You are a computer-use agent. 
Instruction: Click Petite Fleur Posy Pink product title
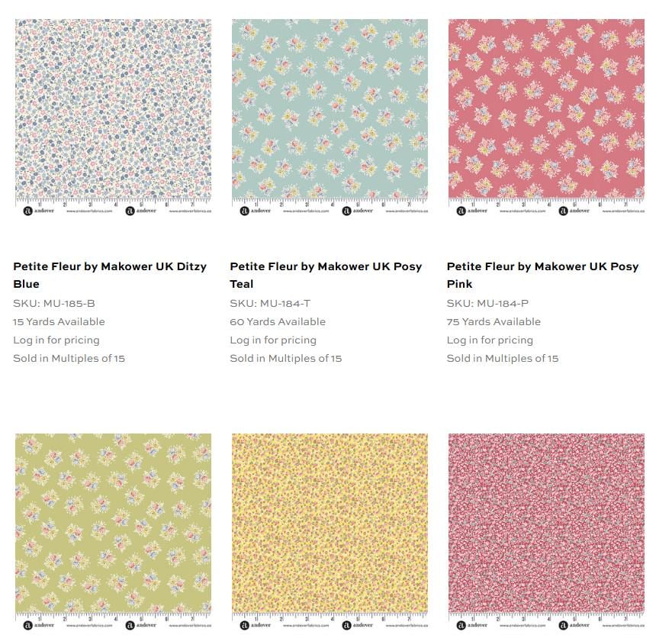click(x=542, y=275)
